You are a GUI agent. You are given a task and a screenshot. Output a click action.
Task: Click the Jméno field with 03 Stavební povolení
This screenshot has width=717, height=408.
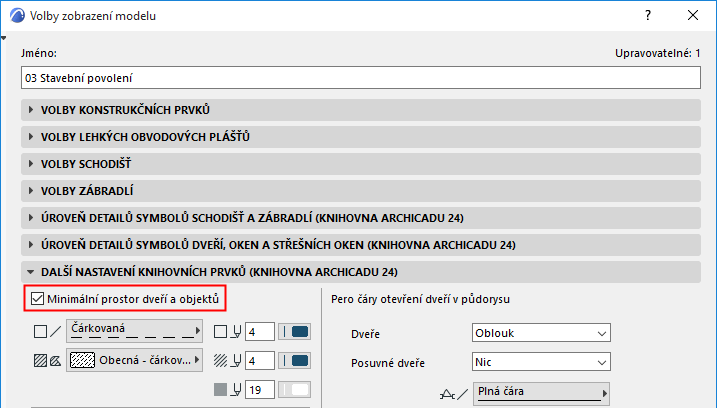coord(358,77)
